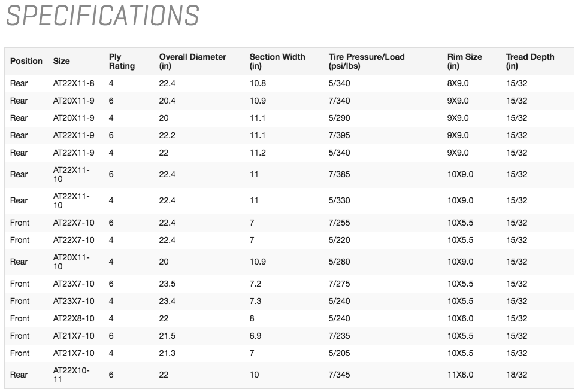Select the AT22X8-10 size cell
This screenshot has width=578, height=392.
74,318
